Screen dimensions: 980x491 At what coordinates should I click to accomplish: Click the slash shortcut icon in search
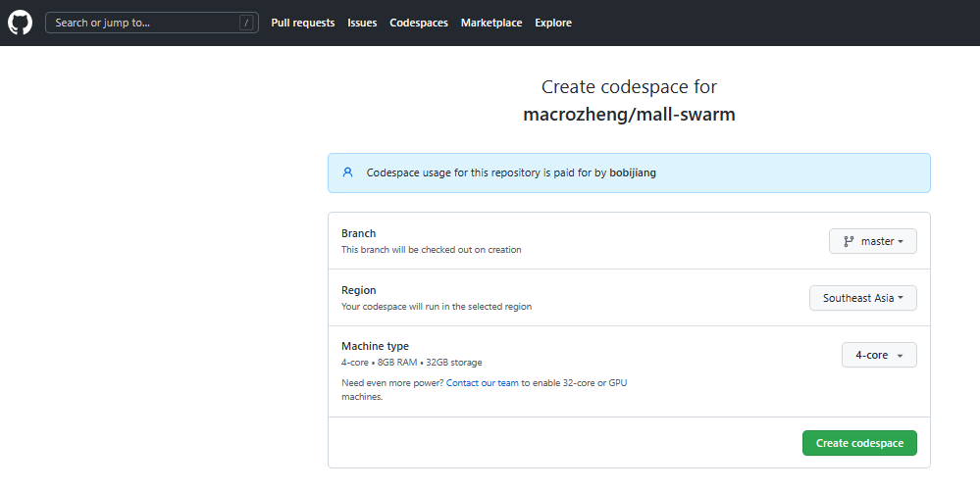point(245,23)
